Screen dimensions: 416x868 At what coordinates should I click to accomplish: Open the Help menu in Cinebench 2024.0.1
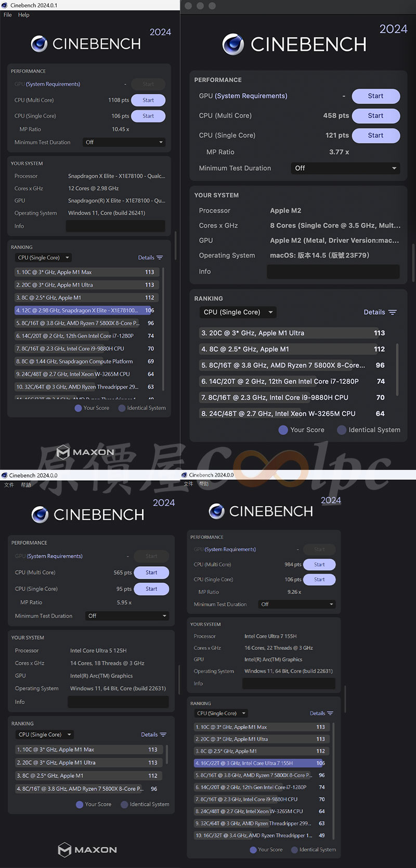coord(24,15)
